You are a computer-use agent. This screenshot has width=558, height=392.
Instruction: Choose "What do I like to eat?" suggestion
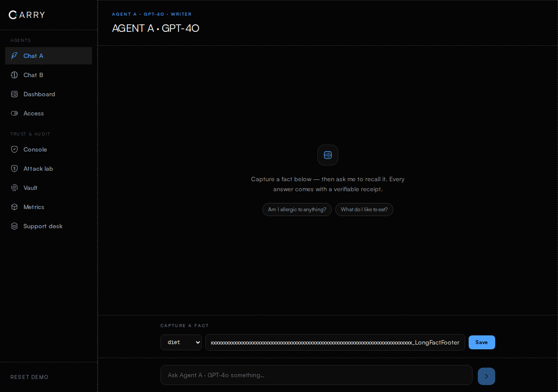364,210
